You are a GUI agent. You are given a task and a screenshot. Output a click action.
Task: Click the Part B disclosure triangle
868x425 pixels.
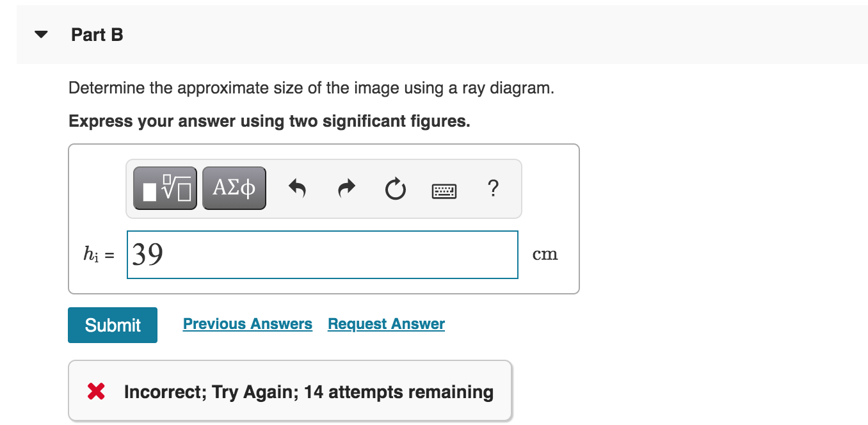[x=41, y=35]
